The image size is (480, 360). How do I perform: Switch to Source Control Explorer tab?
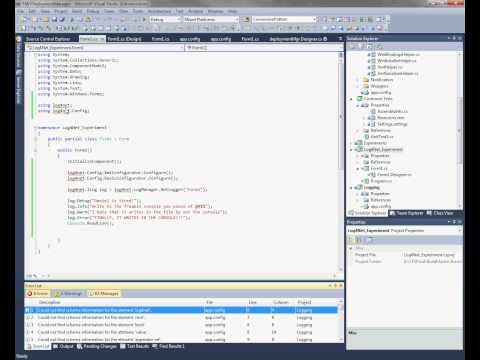click(x=48, y=39)
